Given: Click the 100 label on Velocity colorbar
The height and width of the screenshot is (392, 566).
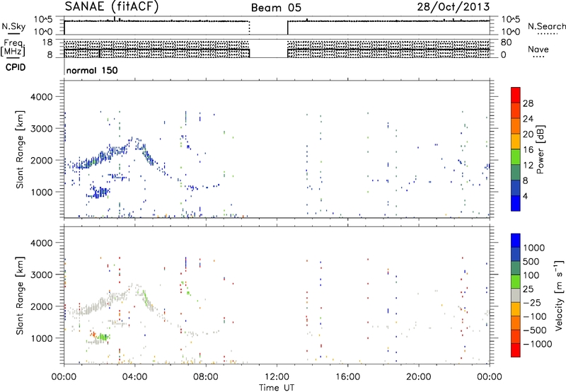Looking at the screenshot, I should (531, 275).
